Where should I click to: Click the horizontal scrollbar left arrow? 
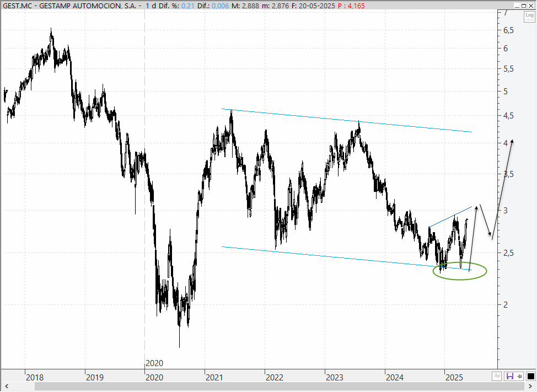pos(6,386)
